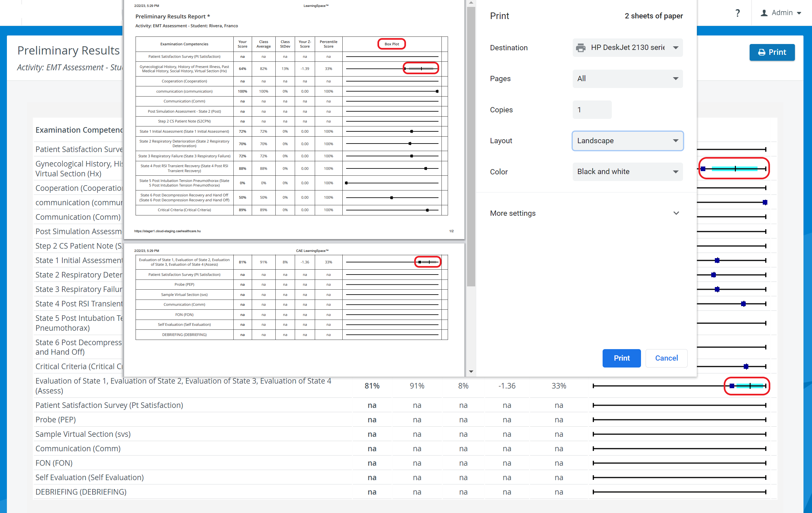
Task: Click the Evaluation of State box plot marker
Action: point(732,386)
